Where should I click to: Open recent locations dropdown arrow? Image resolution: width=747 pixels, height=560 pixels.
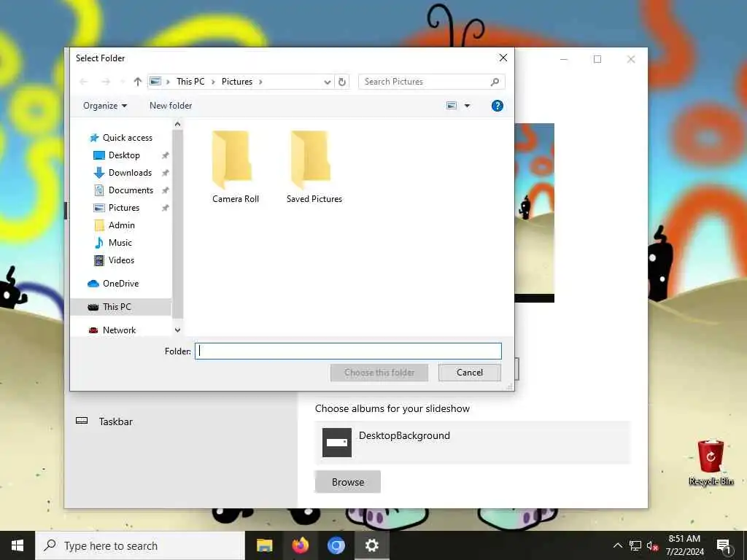(x=123, y=82)
